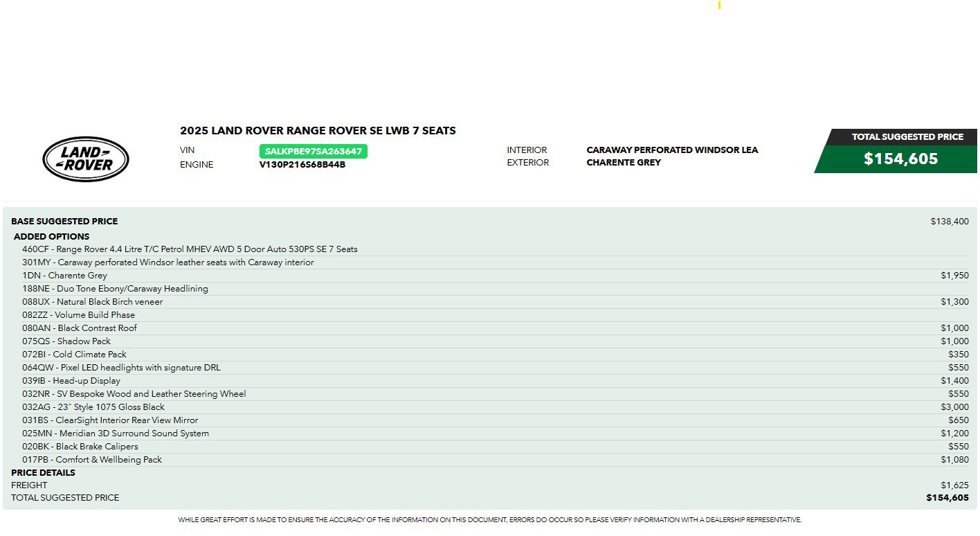
Task: Select the 082ZZ Volume Build Phase row
Action: (495, 315)
